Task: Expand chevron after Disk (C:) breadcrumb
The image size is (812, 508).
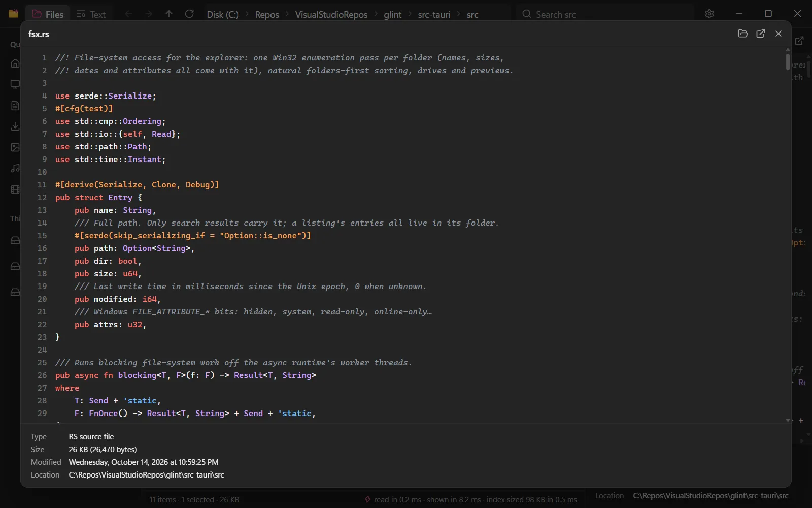Action: pyautogui.click(x=247, y=14)
